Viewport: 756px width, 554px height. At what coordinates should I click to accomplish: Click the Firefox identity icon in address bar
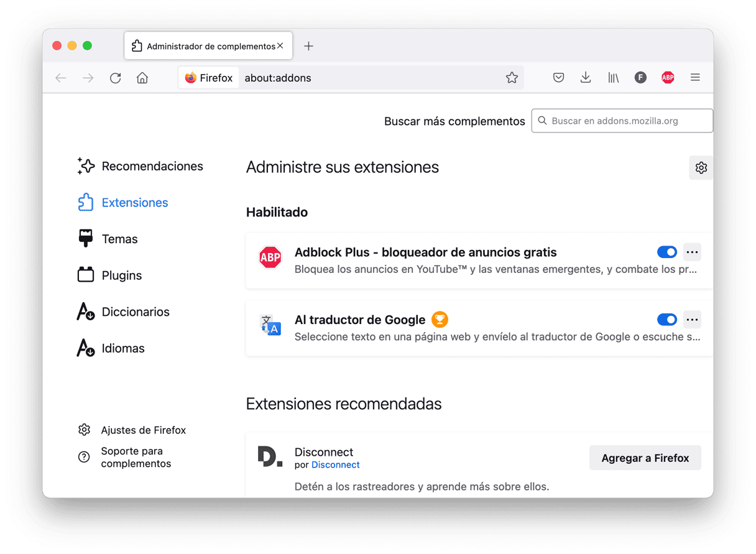pyautogui.click(x=191, y=78)
